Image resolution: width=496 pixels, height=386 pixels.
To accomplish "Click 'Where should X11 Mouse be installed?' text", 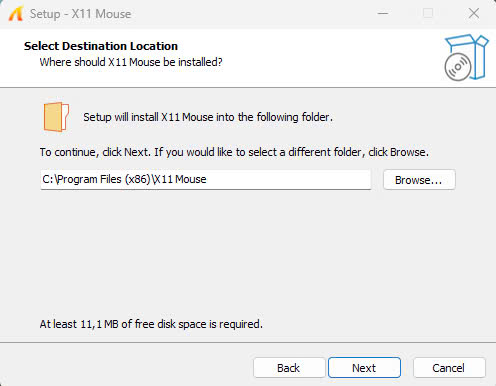I will click(x=131, y=62).
